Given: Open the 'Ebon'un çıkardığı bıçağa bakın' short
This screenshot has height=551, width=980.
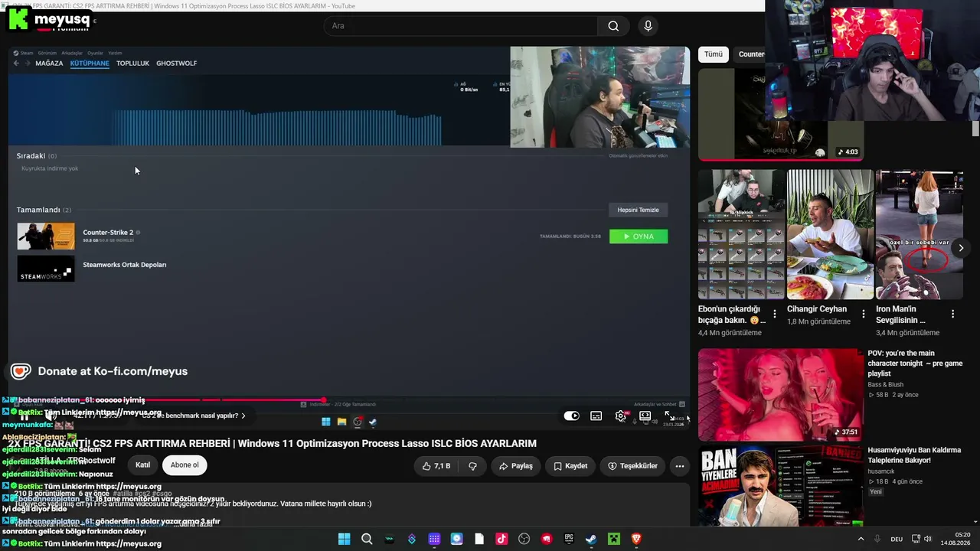Looking at the screenshot, I should click(741, 234).
